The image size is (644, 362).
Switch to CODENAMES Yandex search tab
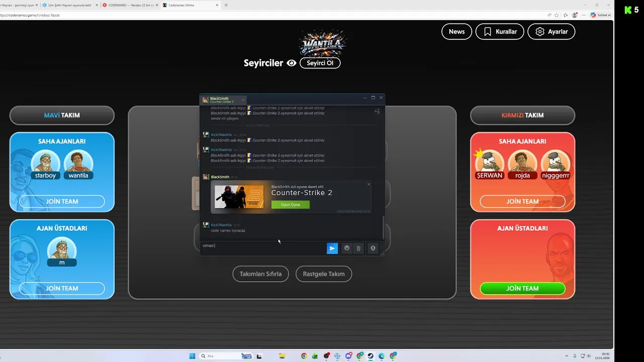pyautogui.click(x=130, y=5)
